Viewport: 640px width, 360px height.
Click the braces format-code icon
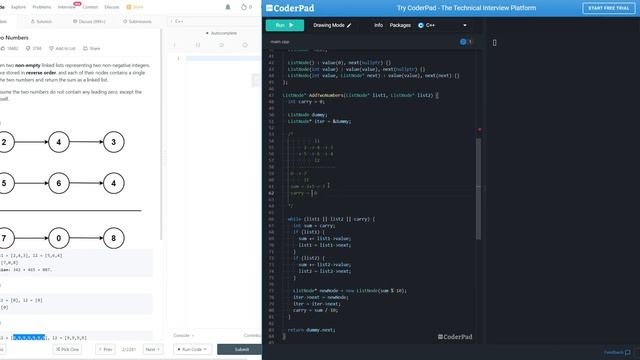point(198,45)
